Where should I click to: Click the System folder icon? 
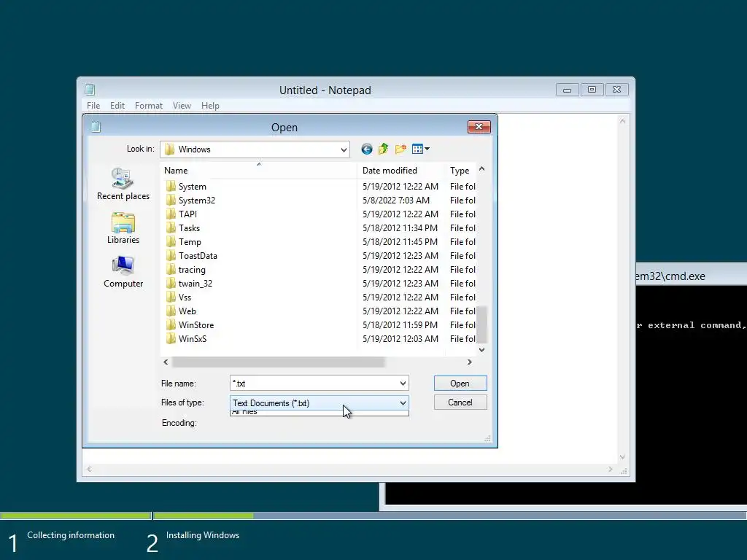[x=171, y=186]
